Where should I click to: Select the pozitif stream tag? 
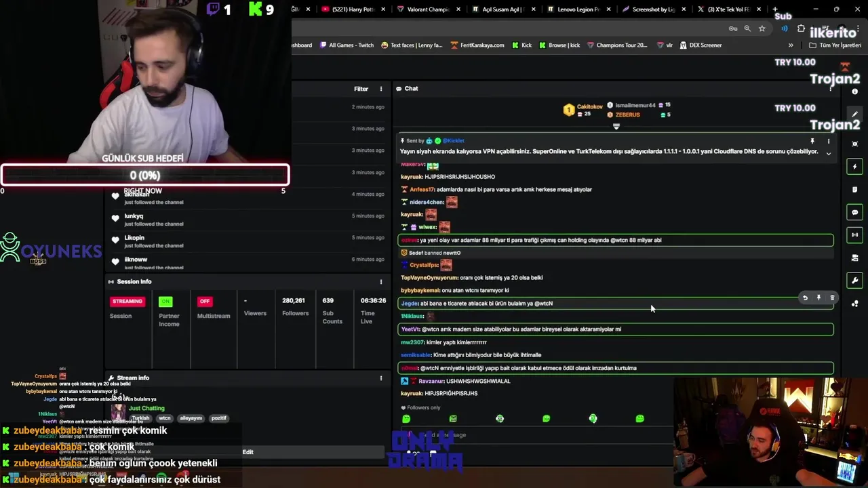pos(218,418)
